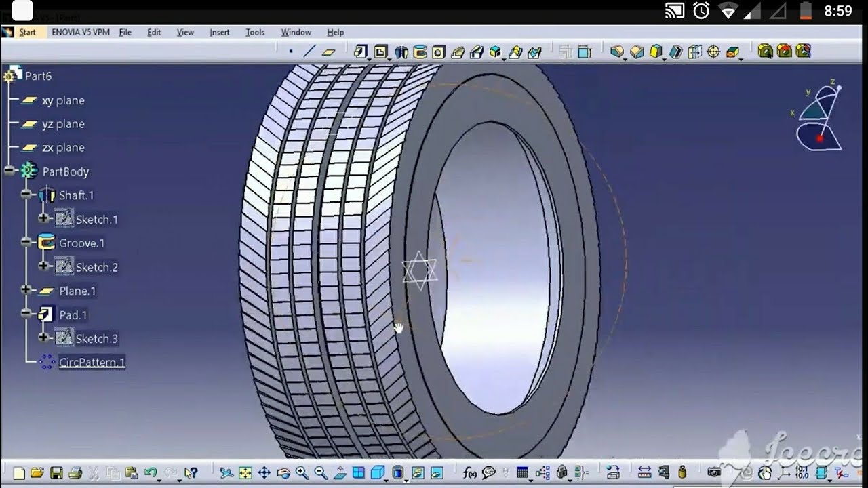
Task: Collapse the Groove.1 tree node
Action: pyautogui.click(x=26, y=243)
